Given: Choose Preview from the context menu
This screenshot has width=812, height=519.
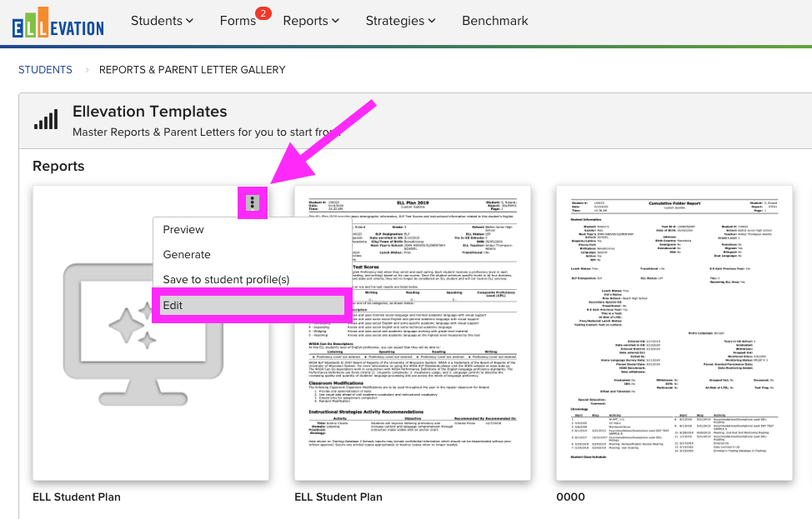Looking at the screenshot, I should 183,230.
